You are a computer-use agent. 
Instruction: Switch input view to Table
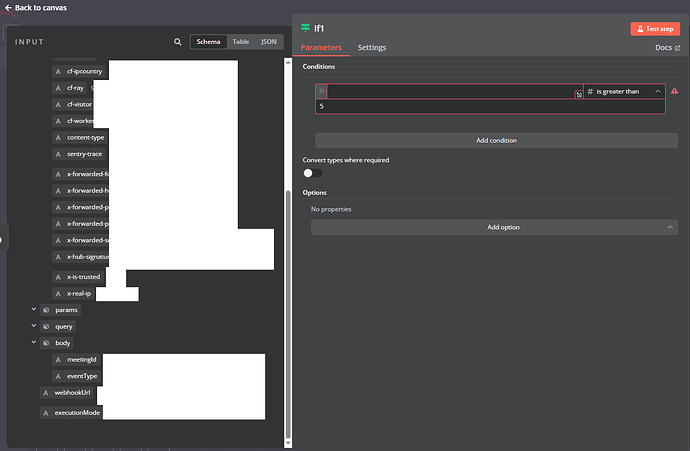(241, 42)
